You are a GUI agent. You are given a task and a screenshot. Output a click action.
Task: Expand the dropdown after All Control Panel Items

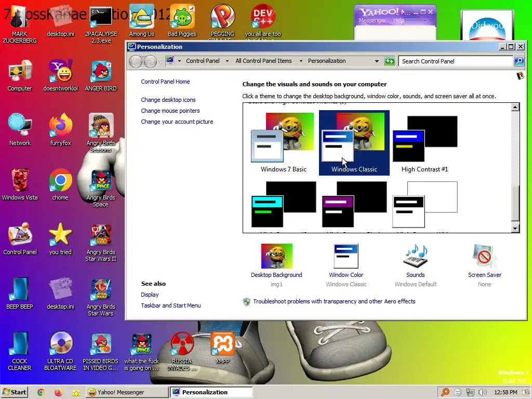[x=301, y=61]
